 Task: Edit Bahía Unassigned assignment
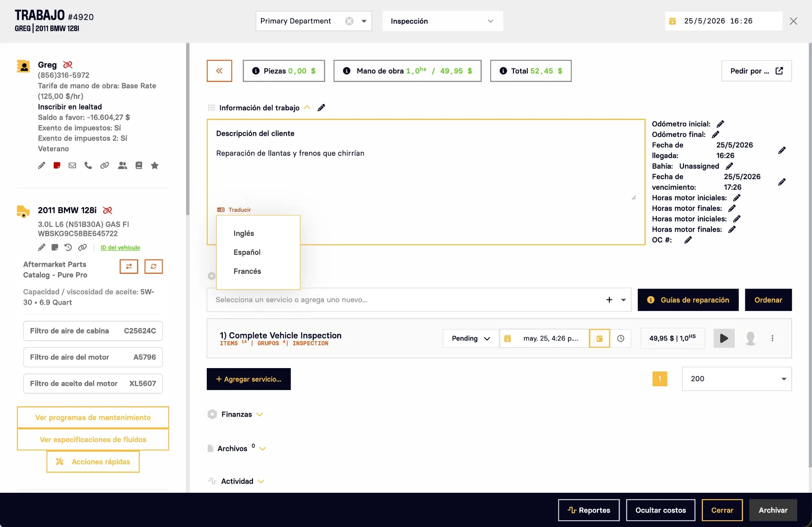(730, 166)
